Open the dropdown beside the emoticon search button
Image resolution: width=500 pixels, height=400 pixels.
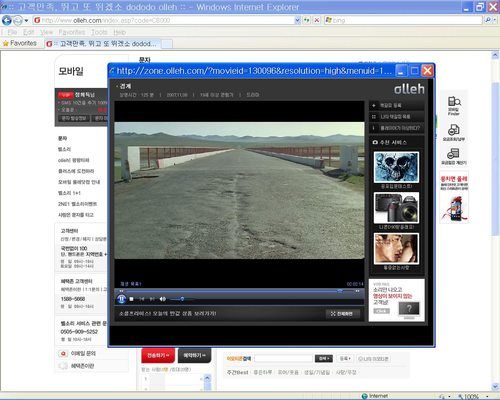345,359
